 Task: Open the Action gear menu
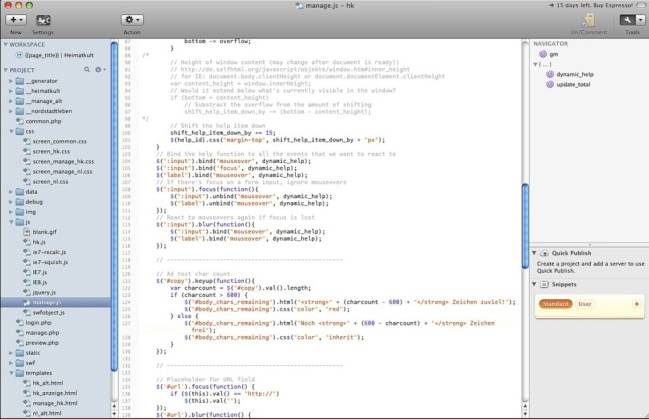(132, 20)
